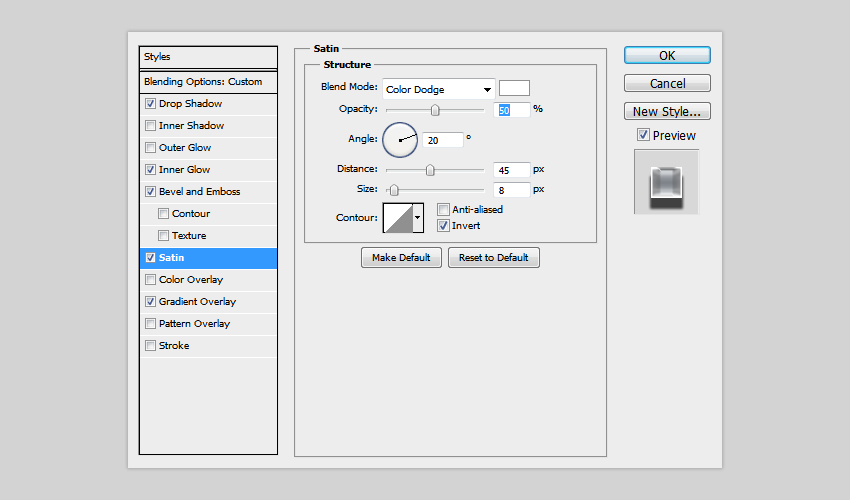850x500 pixels.
Task: Click Reset to Default
Action: (494, 257)
